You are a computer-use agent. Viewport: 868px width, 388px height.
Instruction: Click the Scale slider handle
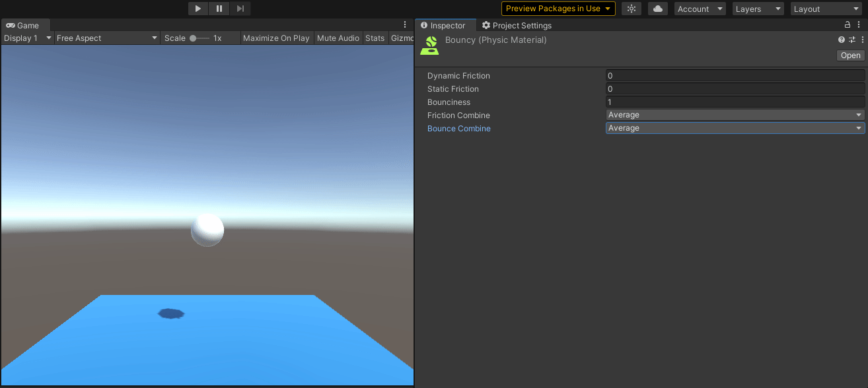(x=193, y=38)
